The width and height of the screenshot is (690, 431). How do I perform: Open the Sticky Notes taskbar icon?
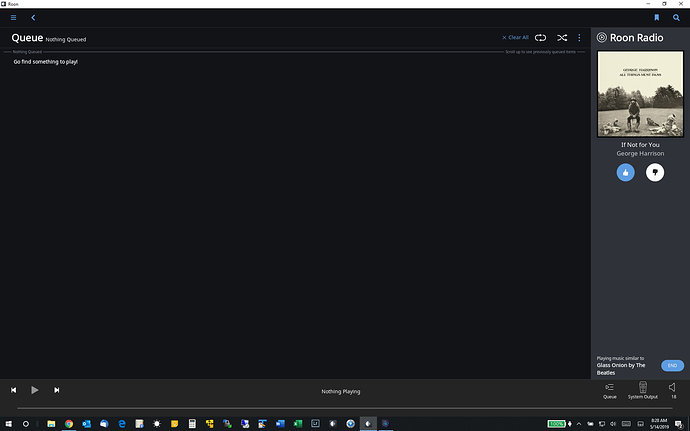(174, 424)
